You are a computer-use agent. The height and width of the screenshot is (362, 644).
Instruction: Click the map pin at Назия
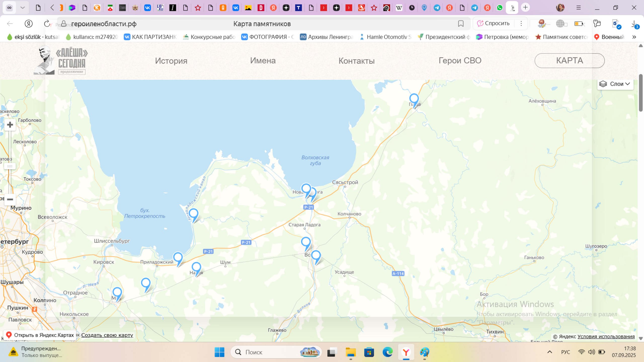click(x=196, y=269)
